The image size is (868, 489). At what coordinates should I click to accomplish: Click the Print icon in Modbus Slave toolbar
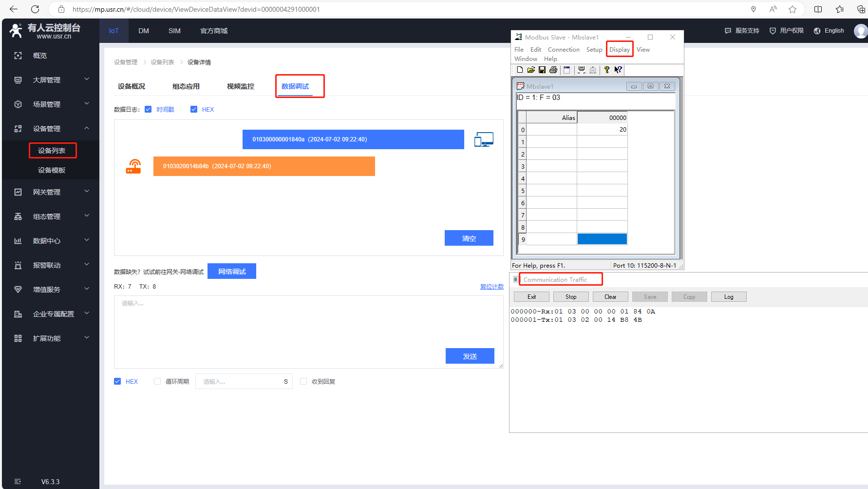click(x=553, y=70)
